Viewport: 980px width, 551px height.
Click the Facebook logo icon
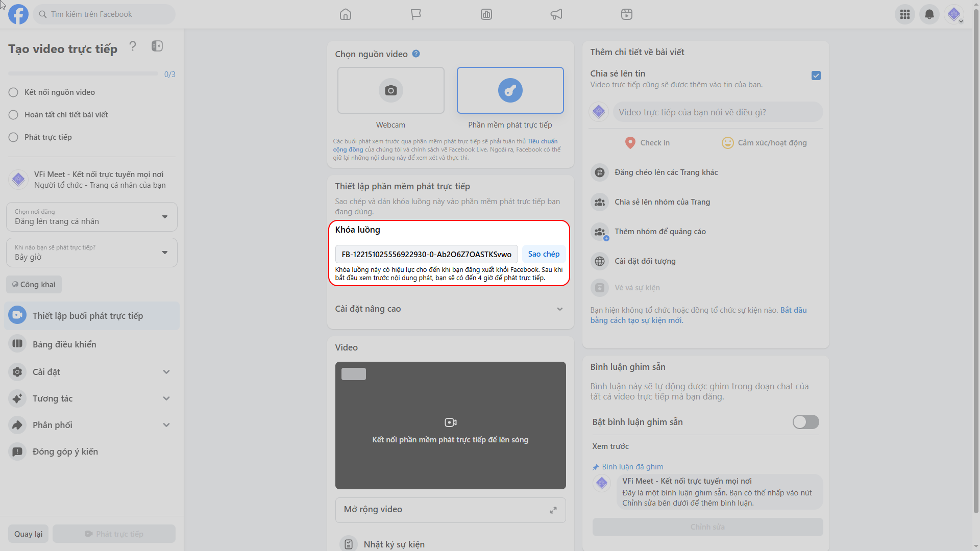(18, 14)
